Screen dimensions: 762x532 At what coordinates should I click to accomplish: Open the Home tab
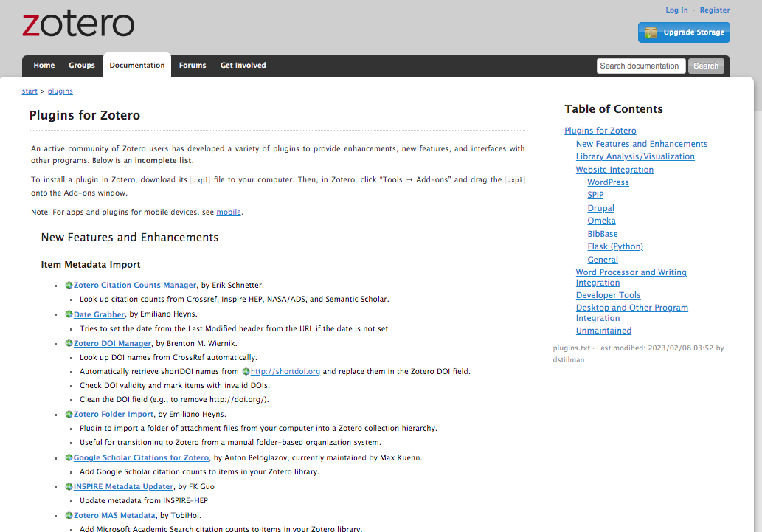click(44, 66)
